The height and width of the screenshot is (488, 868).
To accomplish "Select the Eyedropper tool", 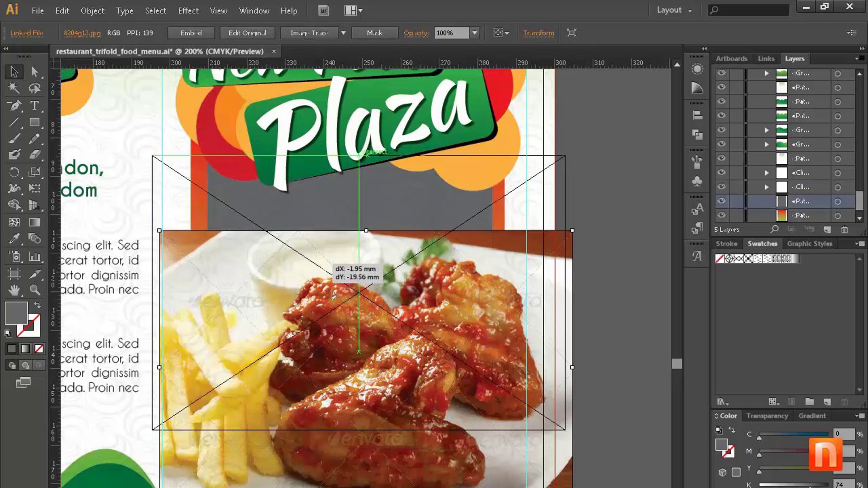I will point(14,238).
